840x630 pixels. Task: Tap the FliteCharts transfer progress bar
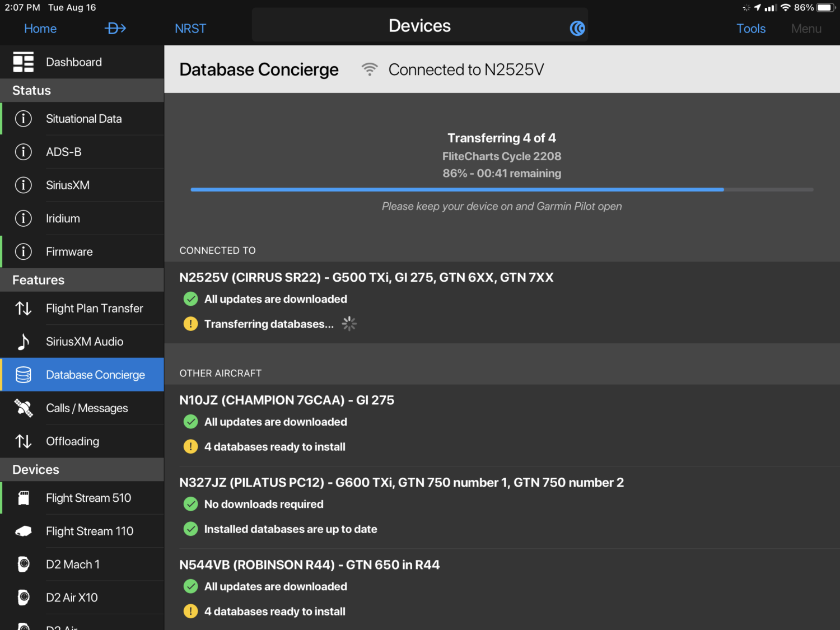[502, 189]
